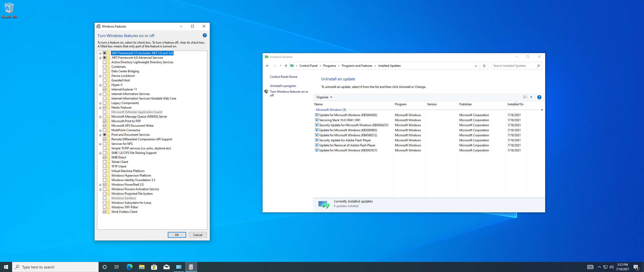Launch Microsoft Edge from taskbar

coord(129,267)
